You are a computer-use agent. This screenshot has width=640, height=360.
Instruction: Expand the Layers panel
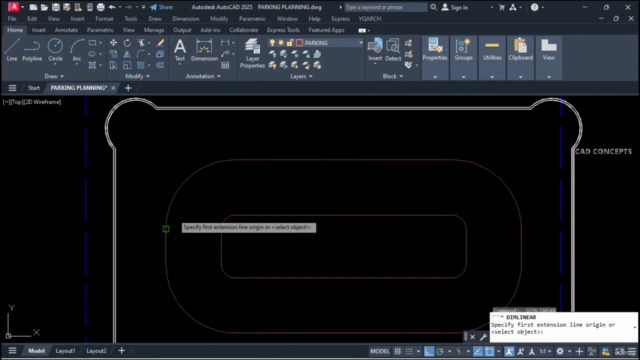[x=301, y=76]
